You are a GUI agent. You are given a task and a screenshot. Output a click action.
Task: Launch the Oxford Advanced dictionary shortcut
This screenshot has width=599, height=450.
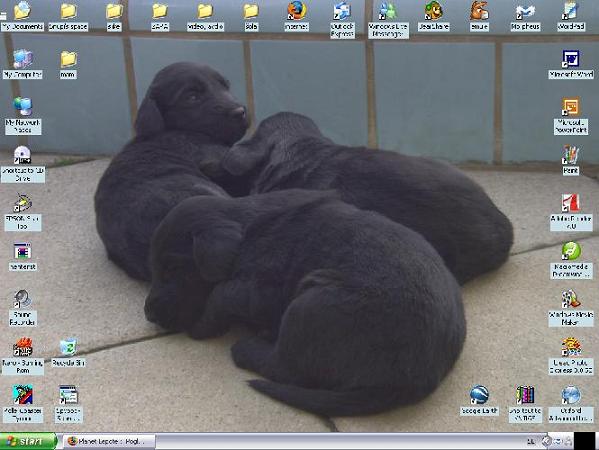(x=571, y=404)
